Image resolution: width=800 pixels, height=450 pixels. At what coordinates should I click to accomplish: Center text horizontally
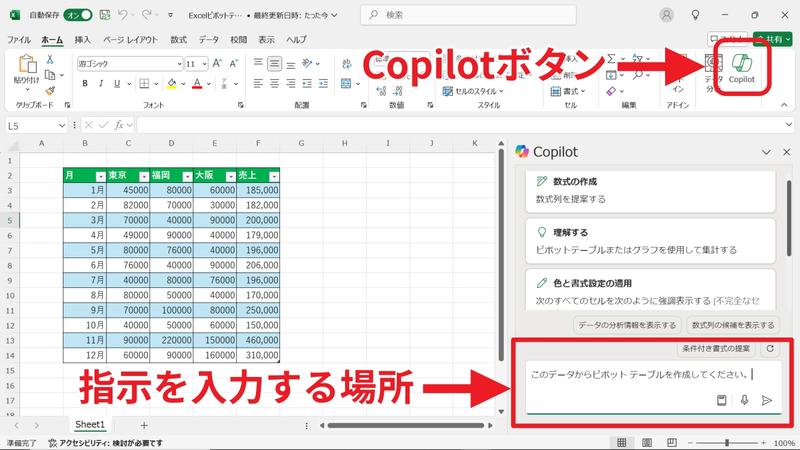click(274, 84)
